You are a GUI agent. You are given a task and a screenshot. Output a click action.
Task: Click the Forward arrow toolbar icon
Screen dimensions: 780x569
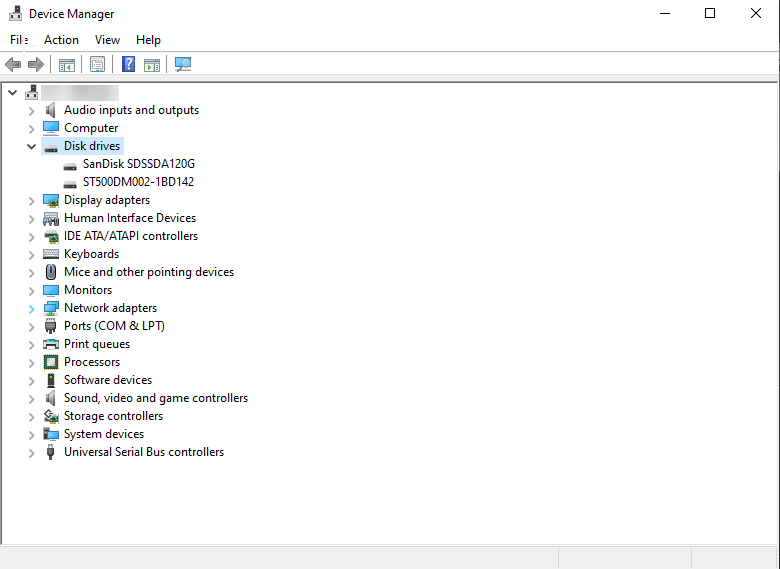point(36,64)
